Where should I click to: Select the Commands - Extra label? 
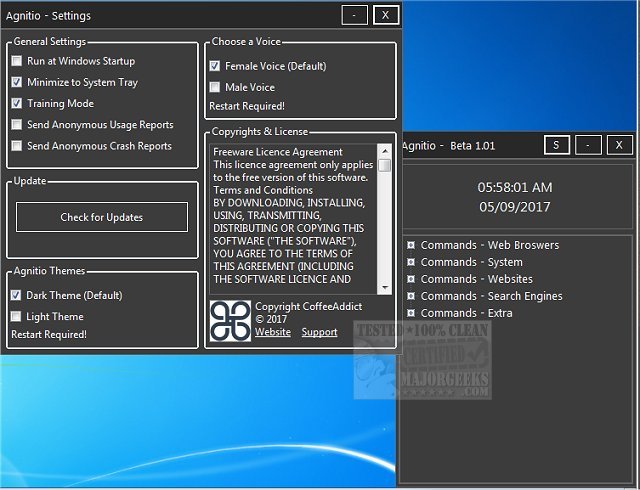click(x=467, y=313)
